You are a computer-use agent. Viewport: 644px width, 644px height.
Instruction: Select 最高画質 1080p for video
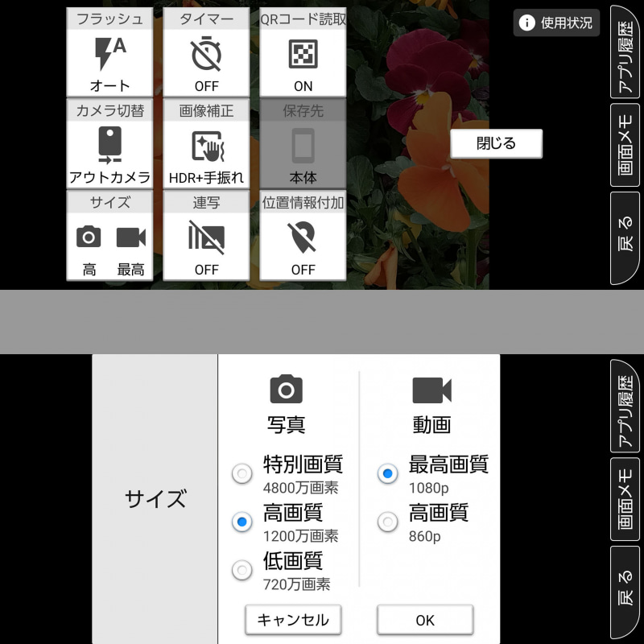[x=387, y=473]
